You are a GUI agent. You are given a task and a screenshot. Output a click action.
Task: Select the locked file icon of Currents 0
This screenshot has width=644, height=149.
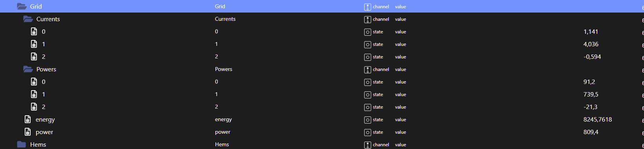[x=34, y=31]
